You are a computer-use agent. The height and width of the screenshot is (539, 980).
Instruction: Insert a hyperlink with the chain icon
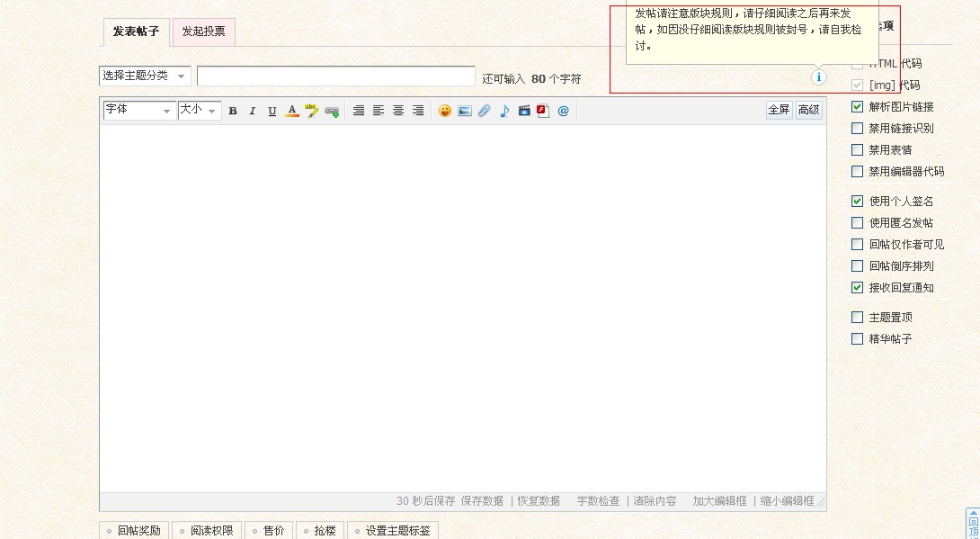click(x=332, y=112)
